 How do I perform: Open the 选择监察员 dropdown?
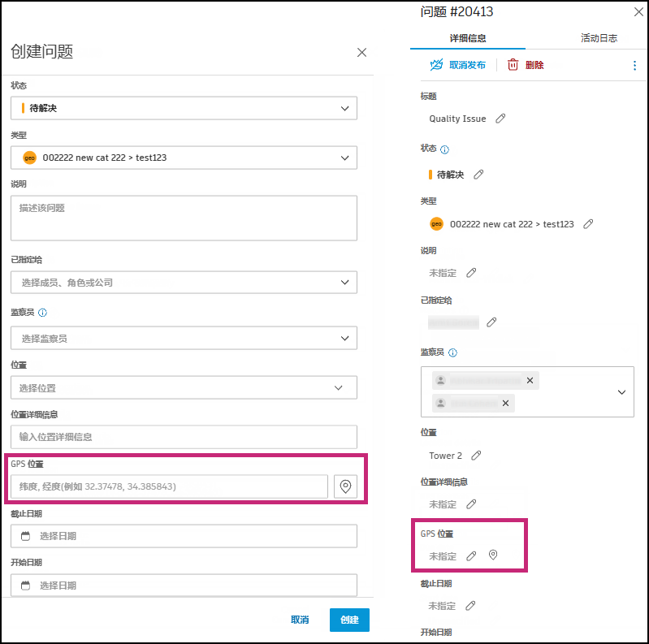(x=184, y=339)
